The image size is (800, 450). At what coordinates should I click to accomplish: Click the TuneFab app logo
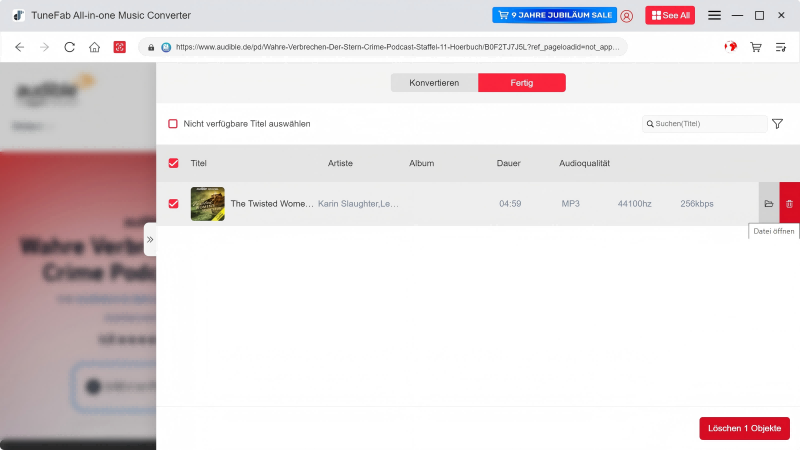point(18,15)
